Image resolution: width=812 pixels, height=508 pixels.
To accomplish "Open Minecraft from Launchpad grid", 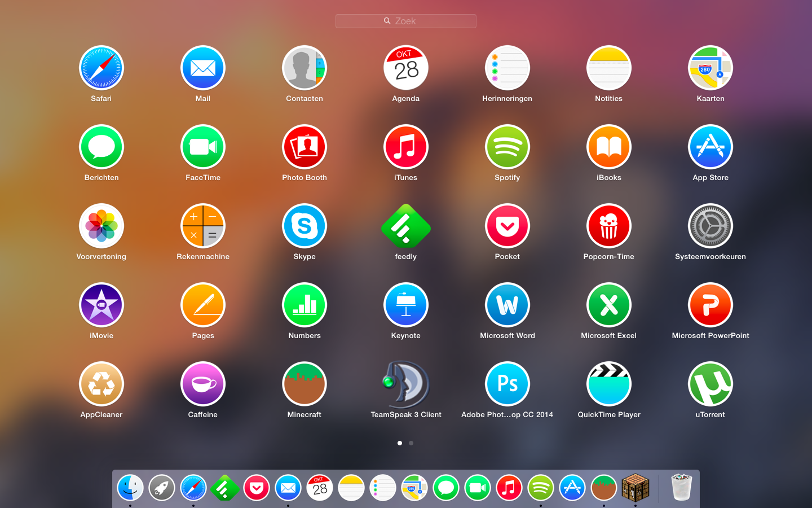I will [x=304, y=384].
